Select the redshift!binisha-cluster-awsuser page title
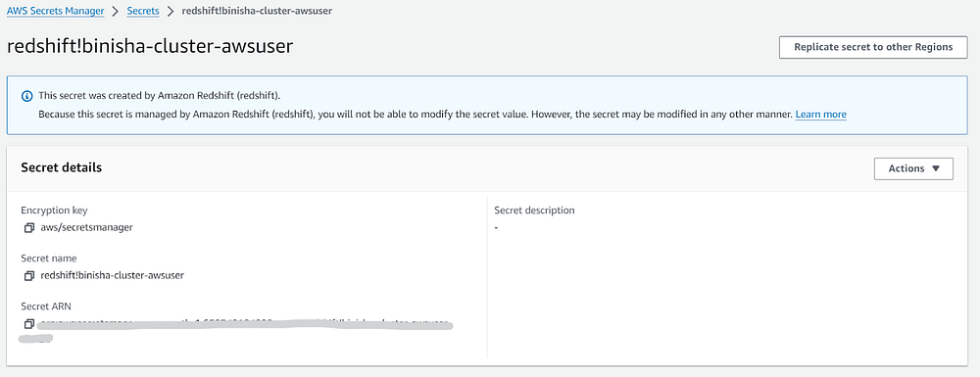 click(150, 47)
